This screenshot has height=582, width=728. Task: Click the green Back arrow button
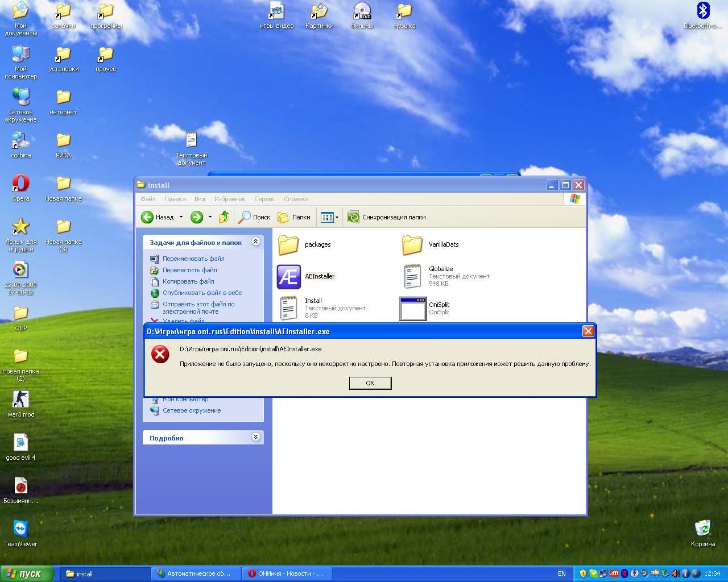click(x=148, y=217)
